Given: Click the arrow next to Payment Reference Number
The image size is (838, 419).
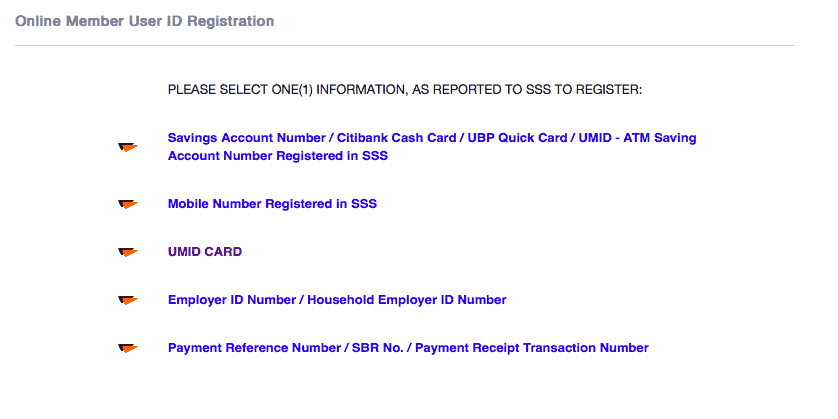Looking at the screenshot, I should (x=127, y=348).
